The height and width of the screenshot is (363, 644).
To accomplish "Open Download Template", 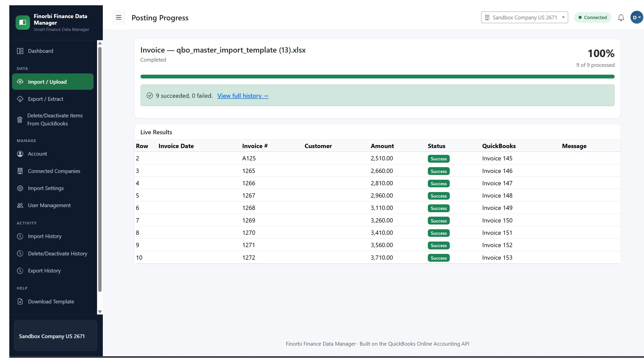I will pyautogui.click(x=53, y=301).
